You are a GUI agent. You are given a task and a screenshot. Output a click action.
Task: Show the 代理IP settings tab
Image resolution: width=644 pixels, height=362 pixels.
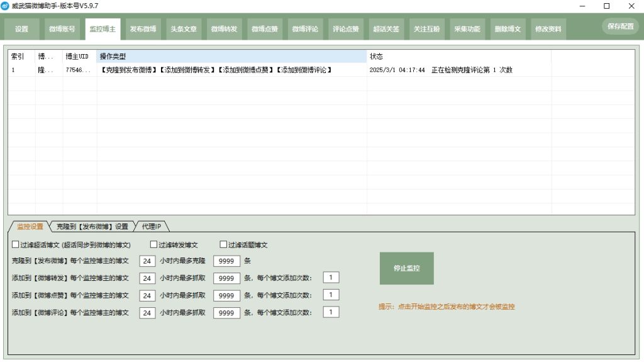[x=150, y=226]
